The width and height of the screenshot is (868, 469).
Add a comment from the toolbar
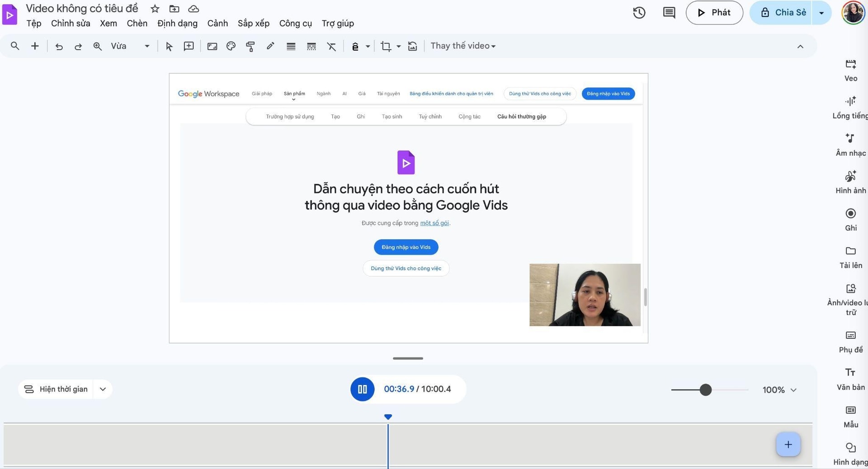[x=189, y=46]
